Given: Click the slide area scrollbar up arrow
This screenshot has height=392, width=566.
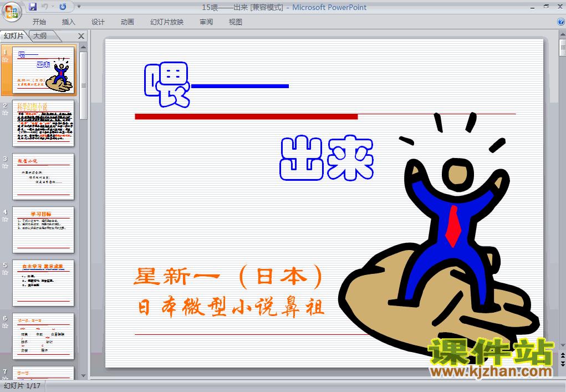Looking at the screenshot, I should click(x=562, y=34).
